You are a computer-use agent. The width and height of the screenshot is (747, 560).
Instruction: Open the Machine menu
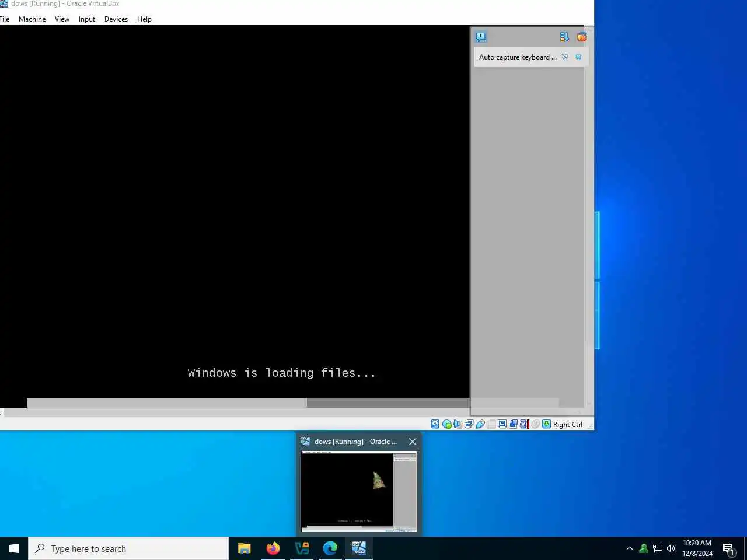[x=32, y=19]
